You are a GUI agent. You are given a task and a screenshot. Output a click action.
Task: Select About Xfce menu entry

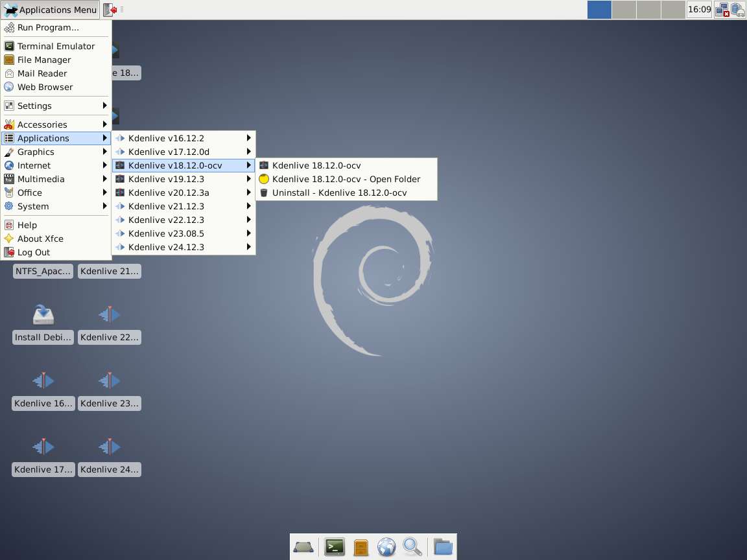pyautogui.click(x=56, y=239)
